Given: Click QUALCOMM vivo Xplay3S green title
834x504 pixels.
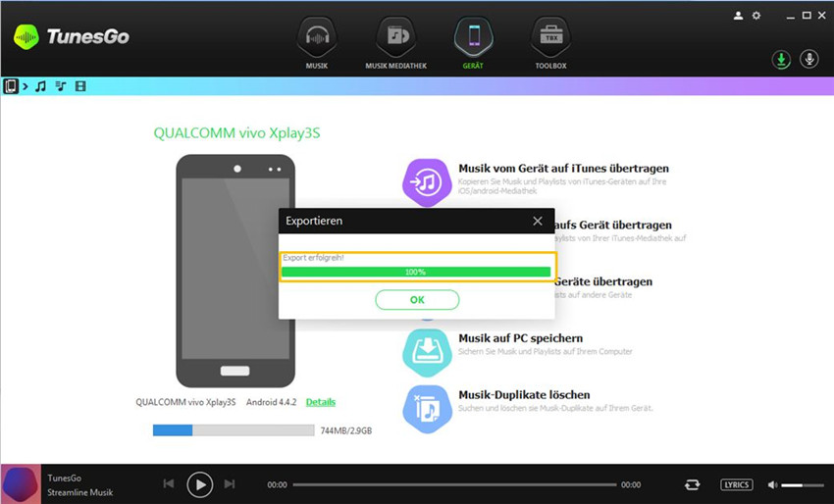Looking at the screenshot, I should 236,133.
